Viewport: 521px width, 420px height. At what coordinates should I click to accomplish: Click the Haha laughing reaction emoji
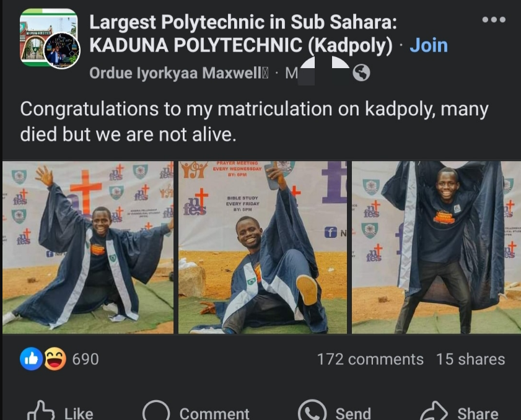(x=55, y=359)
